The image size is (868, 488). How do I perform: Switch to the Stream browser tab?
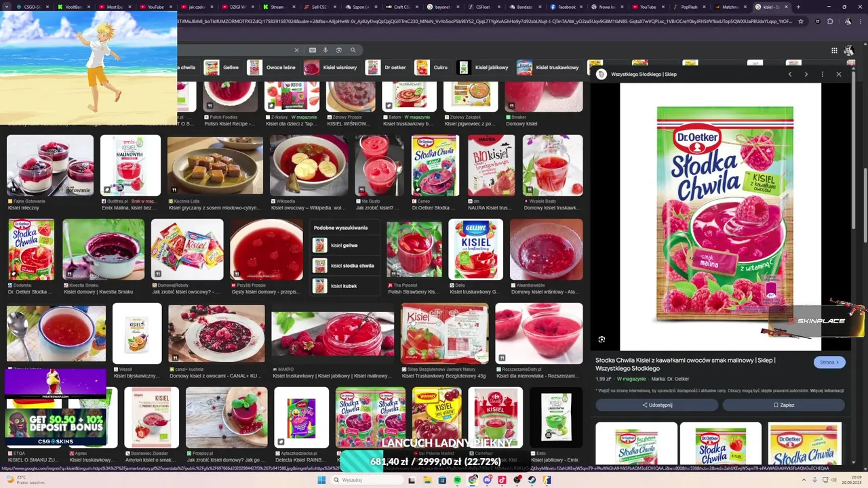pyautogui.click(x=275, y=7)
